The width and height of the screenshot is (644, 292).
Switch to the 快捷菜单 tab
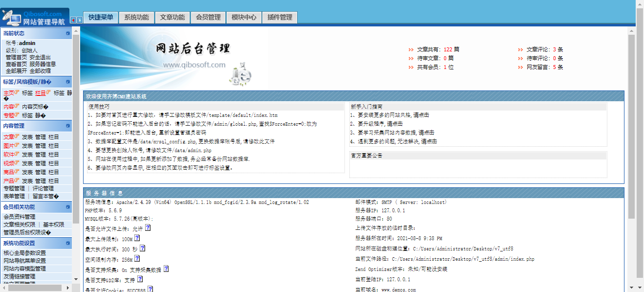(101, 17)
